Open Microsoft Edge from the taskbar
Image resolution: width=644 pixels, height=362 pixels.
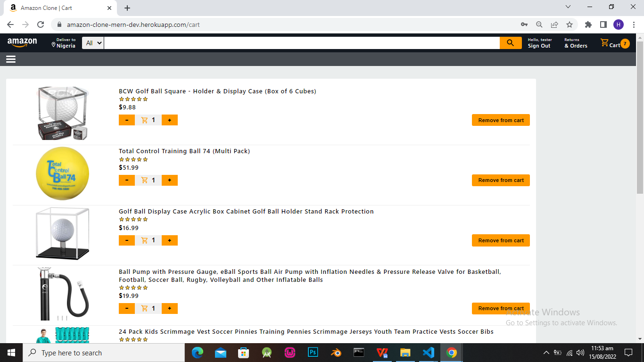tap(198, 353)
